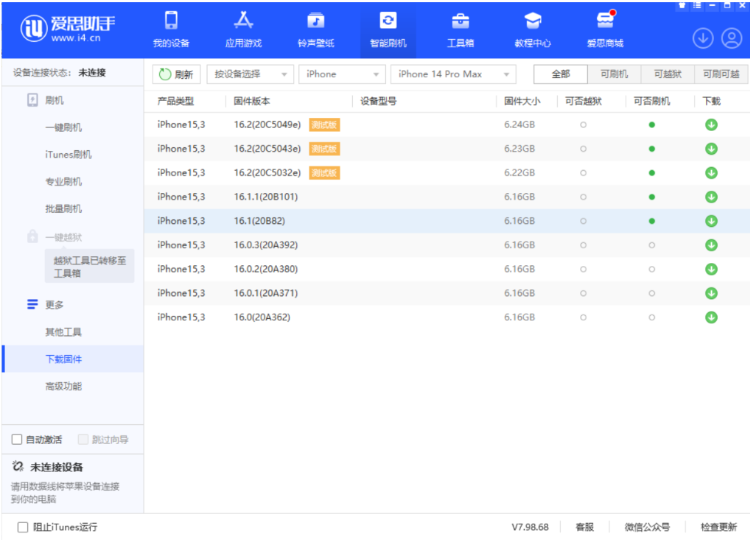Switch to the 可越狱 filter tab

668,74
